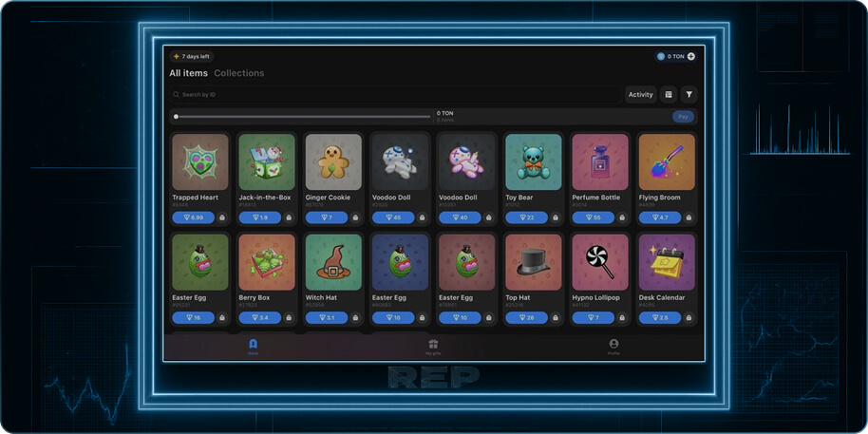Click the price range slider handle

[x=176, y=117]
